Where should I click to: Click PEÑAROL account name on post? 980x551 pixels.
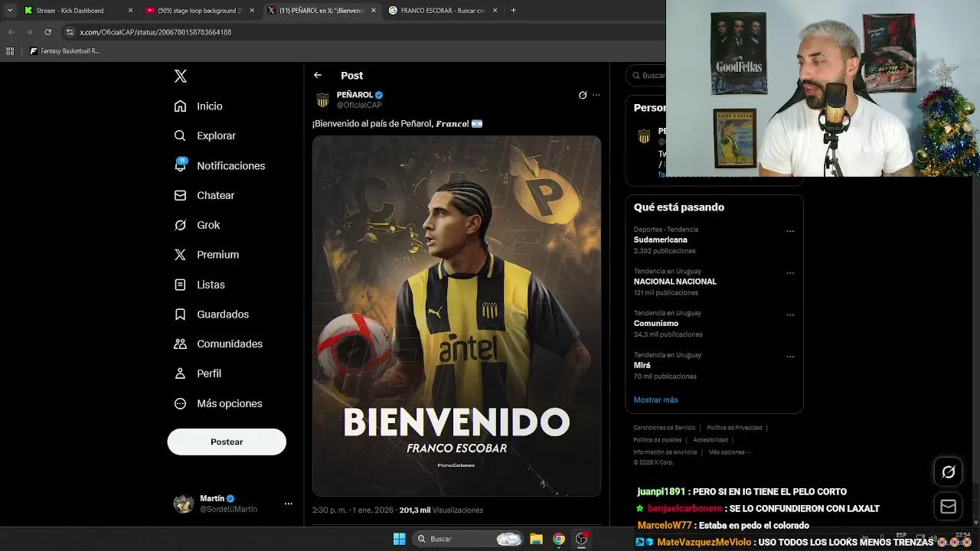pyautogui.click(x=354, y=95)
